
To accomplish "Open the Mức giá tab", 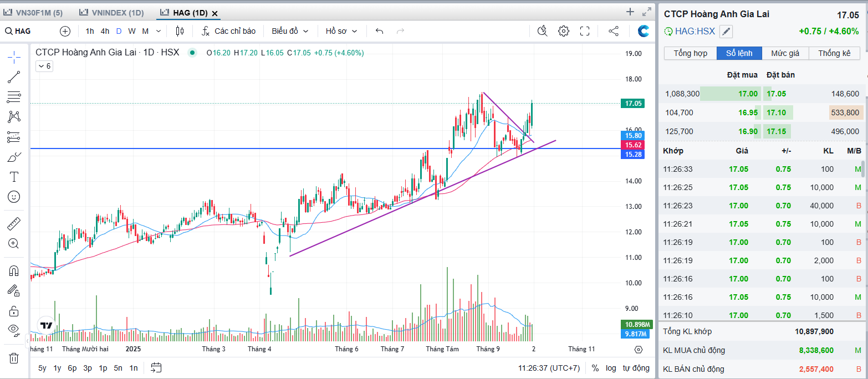I will 785,53.
